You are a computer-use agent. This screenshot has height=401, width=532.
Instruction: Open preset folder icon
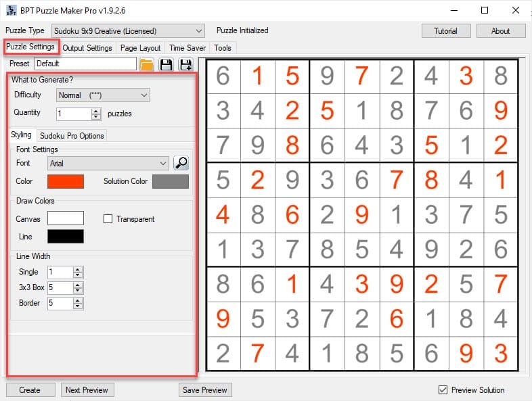(146, 64)
